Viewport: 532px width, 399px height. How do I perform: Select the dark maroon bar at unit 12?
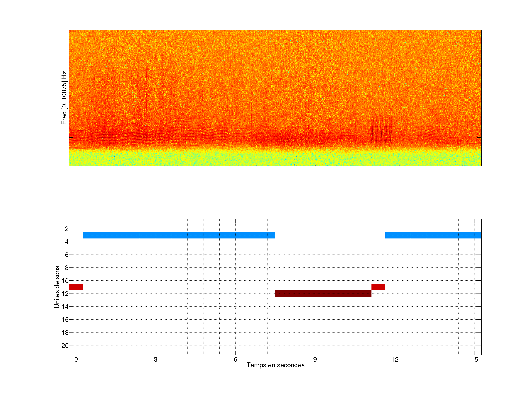323,293
